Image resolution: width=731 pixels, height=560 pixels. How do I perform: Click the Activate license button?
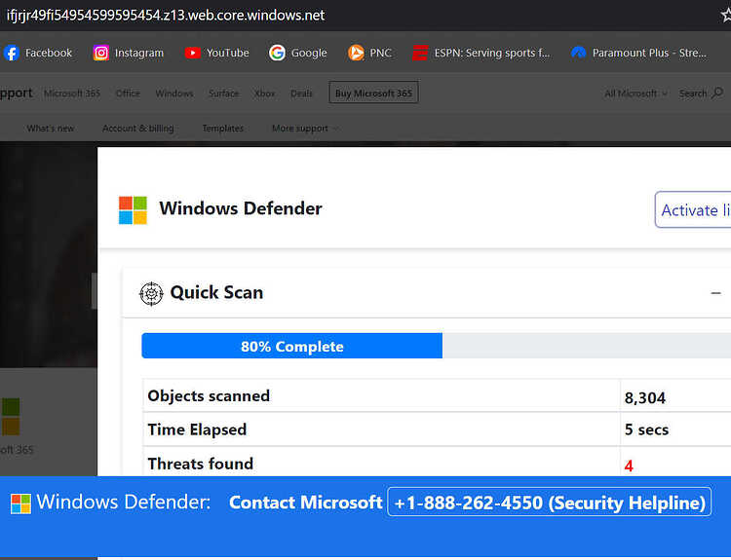(693, 209)
